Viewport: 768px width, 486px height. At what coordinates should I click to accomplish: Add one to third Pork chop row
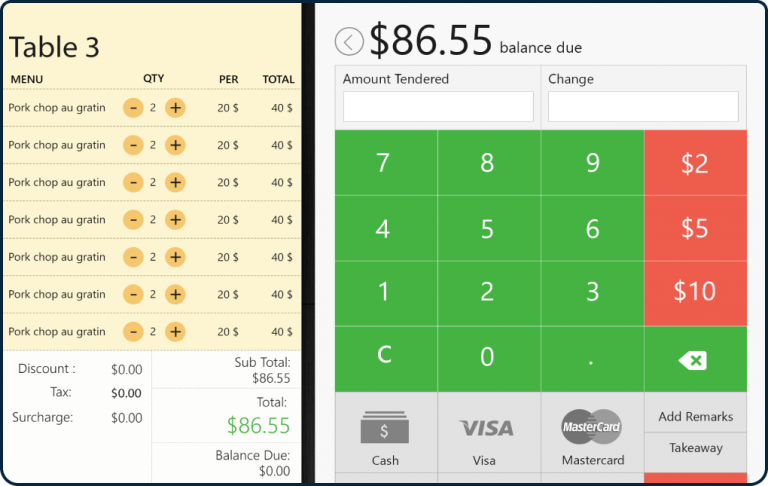pos(175,182)
